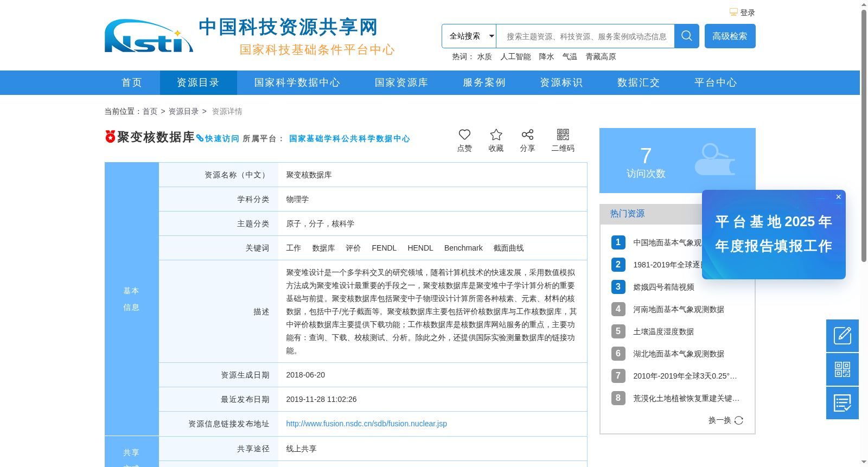Open hot resource 荒漠化土地植被恢复重建关键

pyautogui.click(x=686, y=398)
